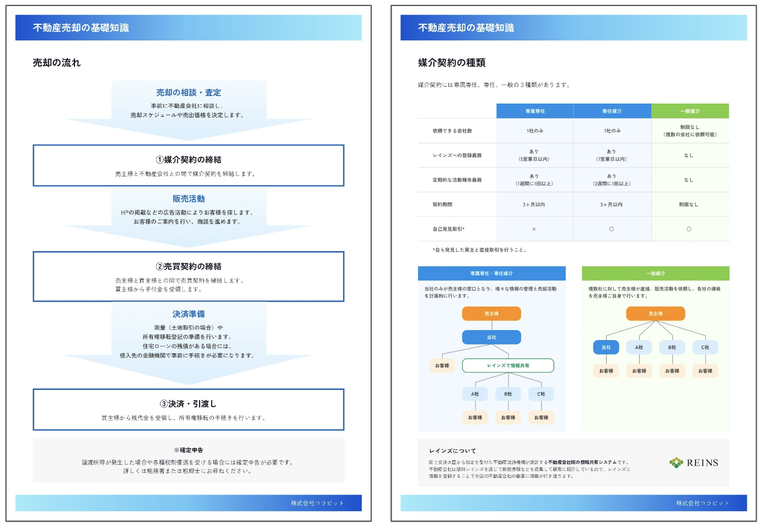Click 当社 node in 一般媒介 diagram
The width and height of the screenshot is (761, 532).
coord(606,347)
